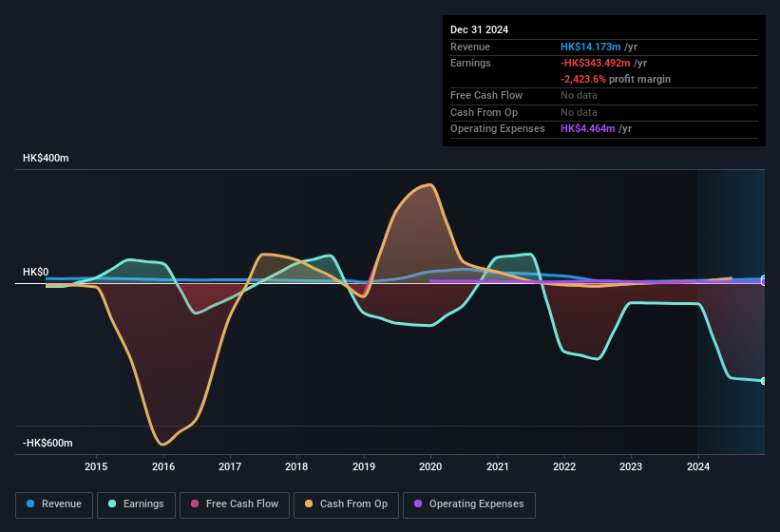
Task: Click the 2015 x-axis label
Action: click(96, 466)
